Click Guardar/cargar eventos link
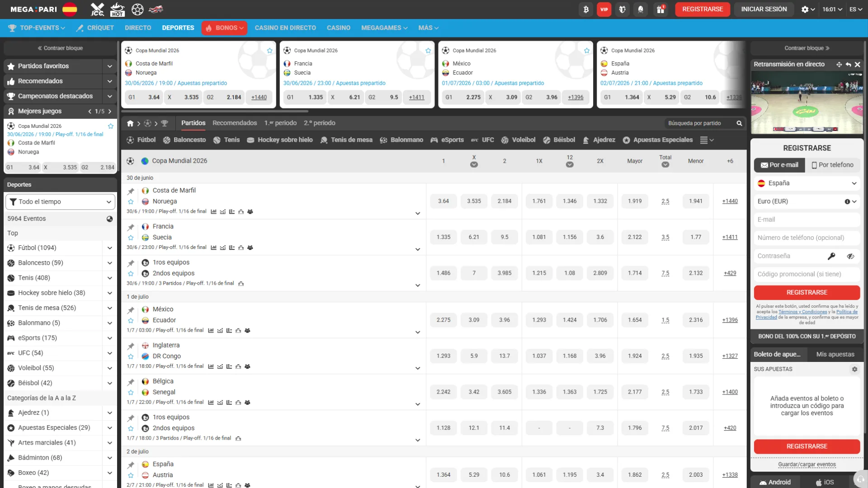 coord(807,465)
